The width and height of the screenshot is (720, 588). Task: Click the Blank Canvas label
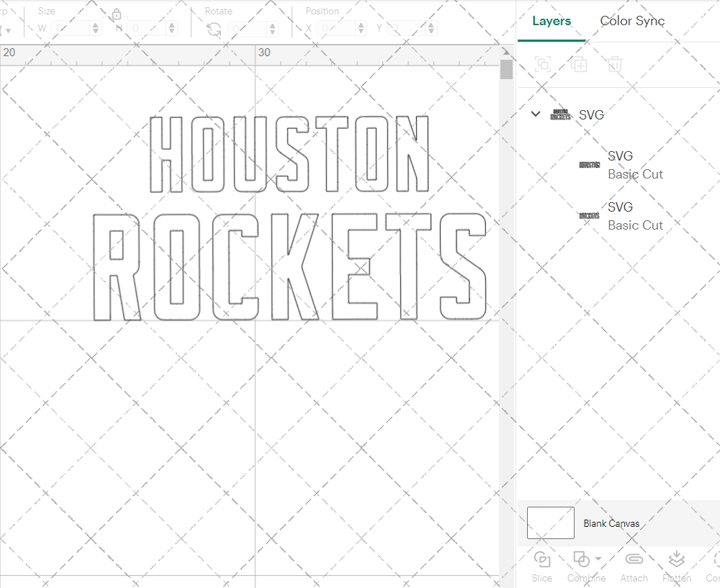point(611,523)
